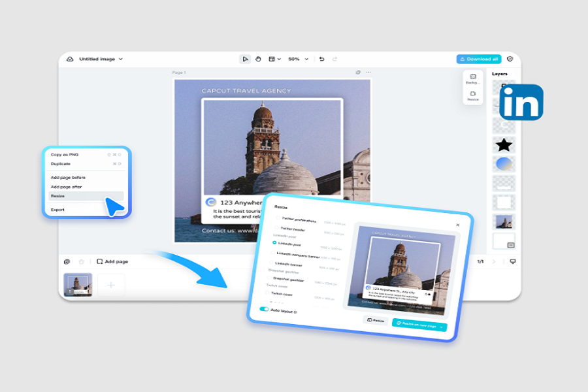588x392 pixels.
Task: Click the redo arrow icon
Action: click(335, 59)
